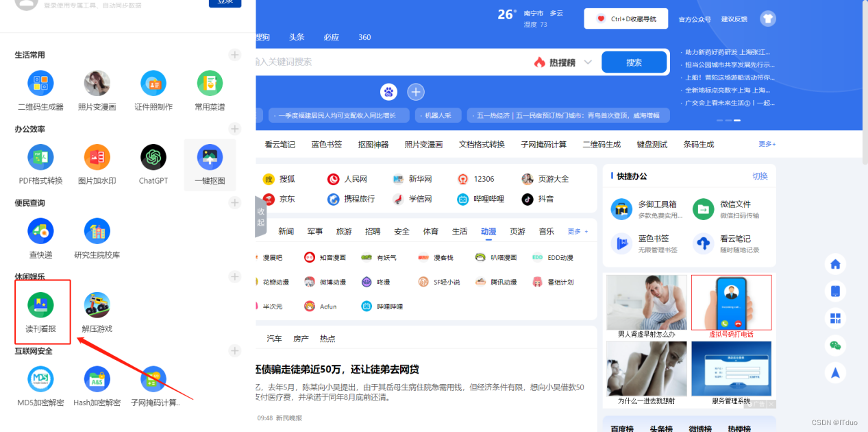Viewport: 868px width, 432px height.
Task: Click the 登录 button
Action: point(225,2)
